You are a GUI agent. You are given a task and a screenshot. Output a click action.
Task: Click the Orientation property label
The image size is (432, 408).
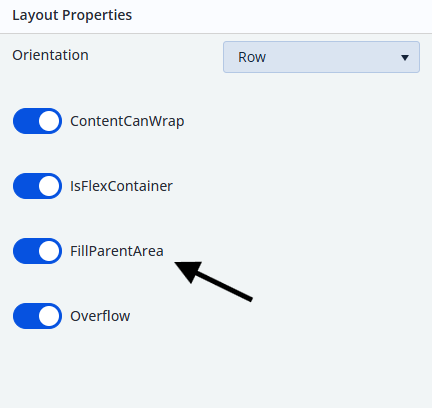[50, 55]
